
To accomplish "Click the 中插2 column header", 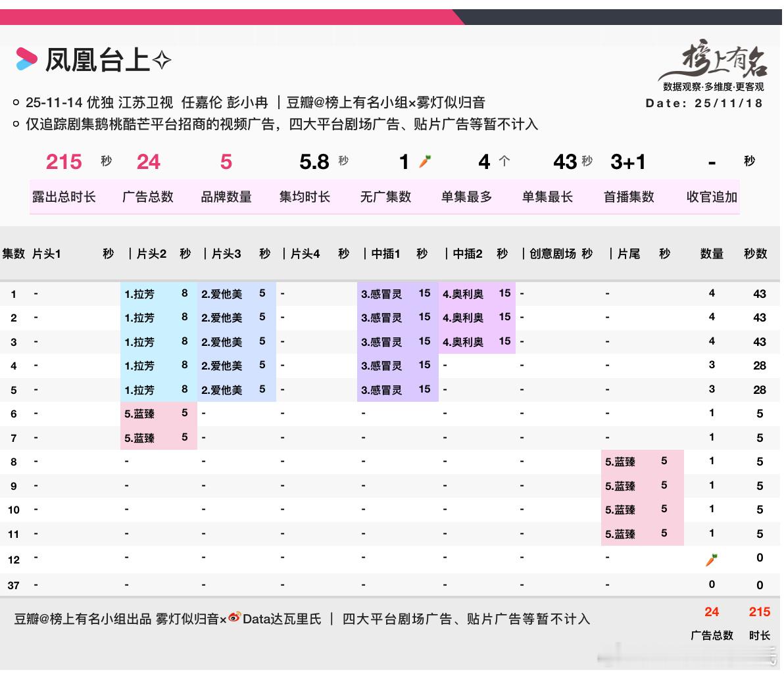I will coord(468,254).
